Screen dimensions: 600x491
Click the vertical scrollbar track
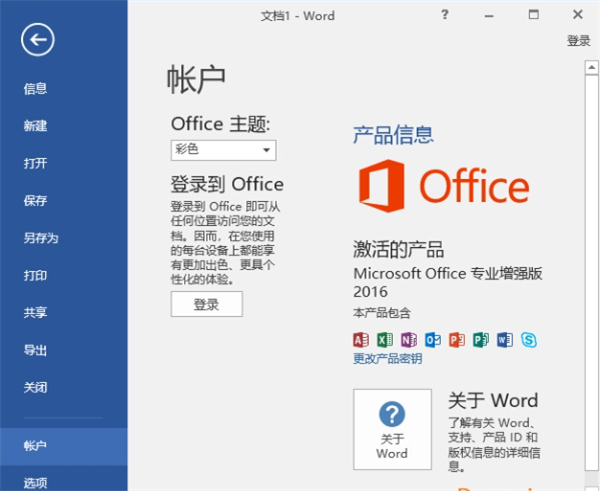point(592,272)
